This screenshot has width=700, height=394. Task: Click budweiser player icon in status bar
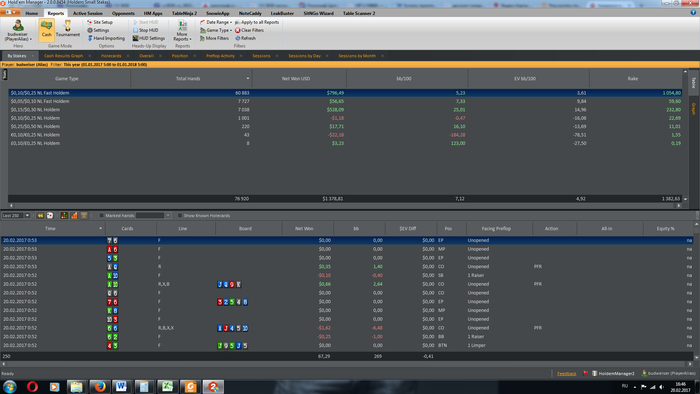coord(644,373)
